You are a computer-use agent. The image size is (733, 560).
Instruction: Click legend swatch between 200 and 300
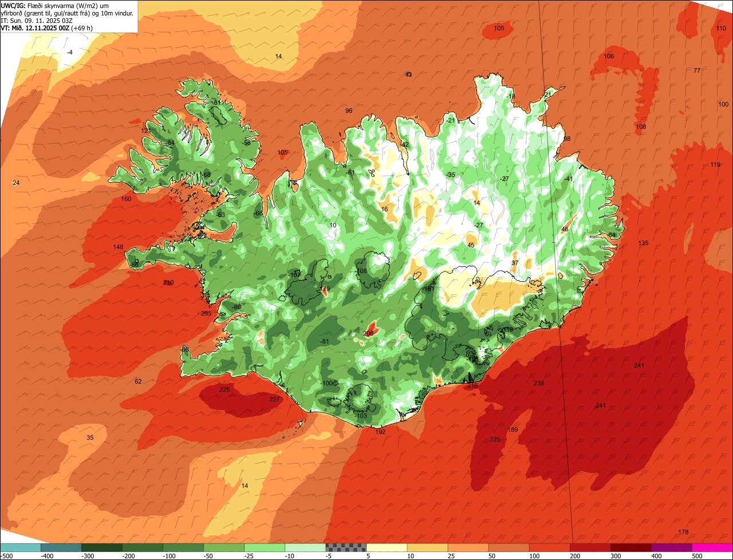coord(590,547)
